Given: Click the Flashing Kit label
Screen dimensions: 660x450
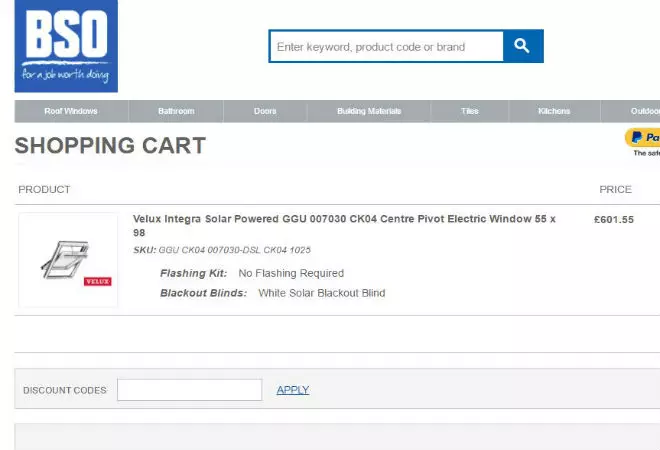Looking at the screenshot, I should (194, 273).
